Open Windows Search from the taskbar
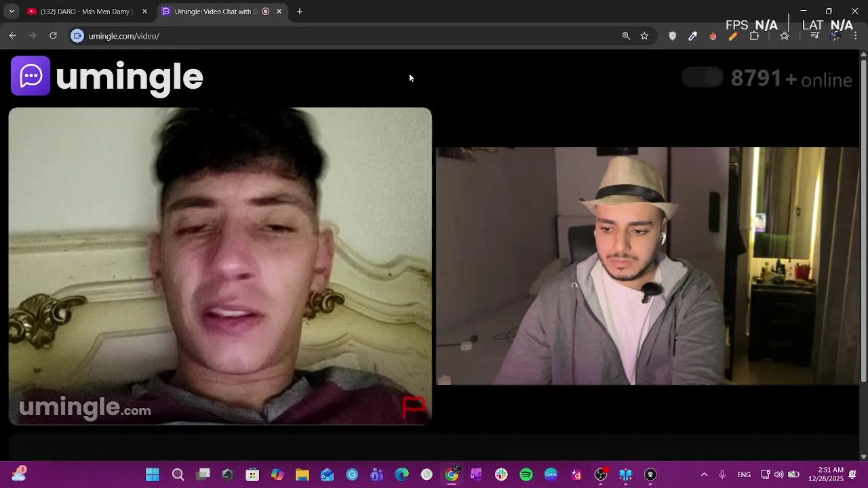Viewport: 868px width, 488px height. (x=178, y=474)
